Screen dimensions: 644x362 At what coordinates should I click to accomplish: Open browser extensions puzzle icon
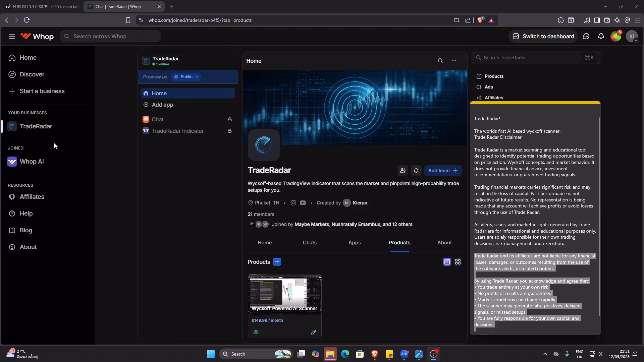(x=561, y=20)
